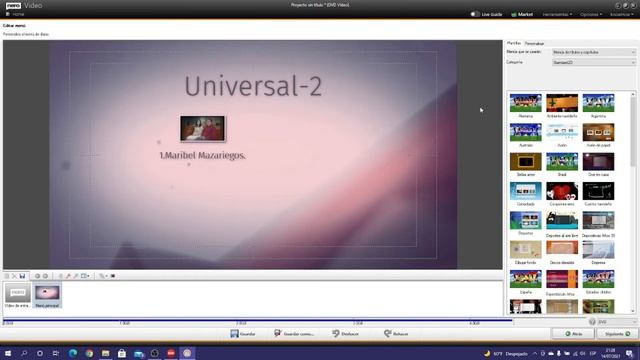Click the template list scrollbar
Viewport: 640px width, 360px height.
pos(633,132)
